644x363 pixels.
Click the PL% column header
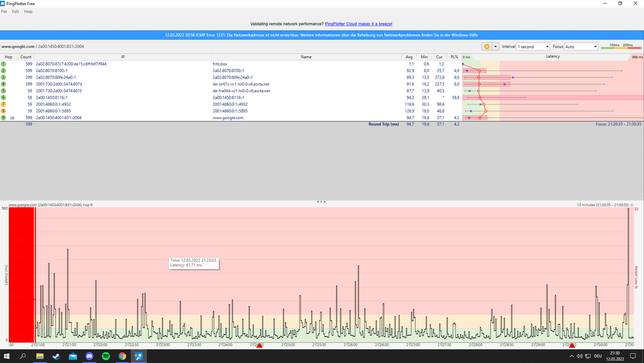point(454,57)
